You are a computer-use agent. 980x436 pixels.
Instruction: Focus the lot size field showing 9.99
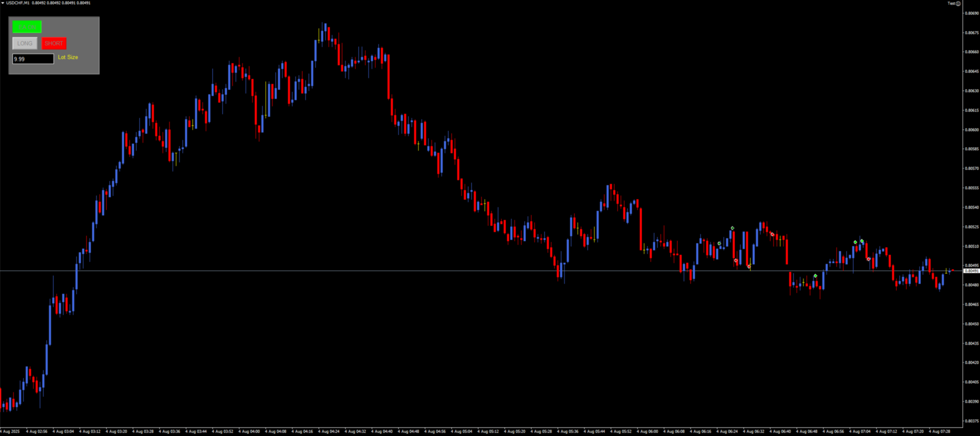tap(33, 59)
